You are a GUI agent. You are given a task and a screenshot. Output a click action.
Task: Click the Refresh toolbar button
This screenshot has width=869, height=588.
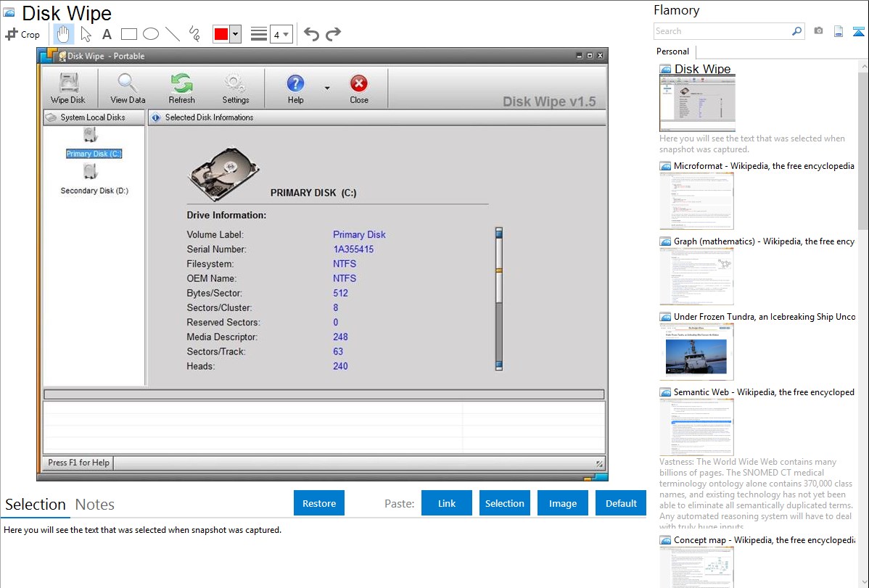click(182, 88)
